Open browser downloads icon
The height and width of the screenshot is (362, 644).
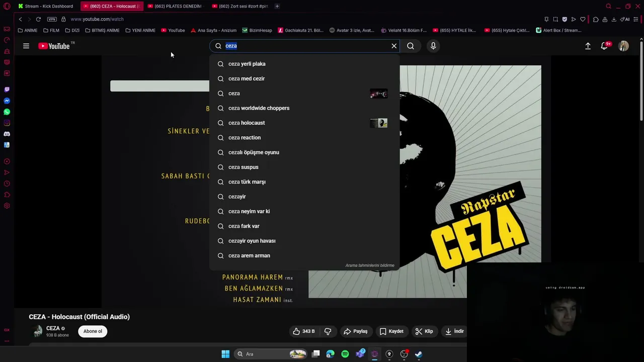[614, 19]
